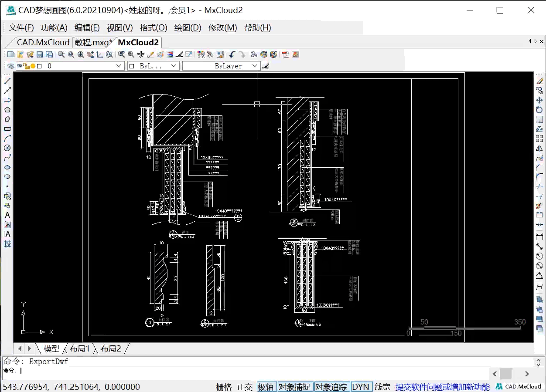Open the ByL... color dropdown
546x392 pixels.
(153, 66)
